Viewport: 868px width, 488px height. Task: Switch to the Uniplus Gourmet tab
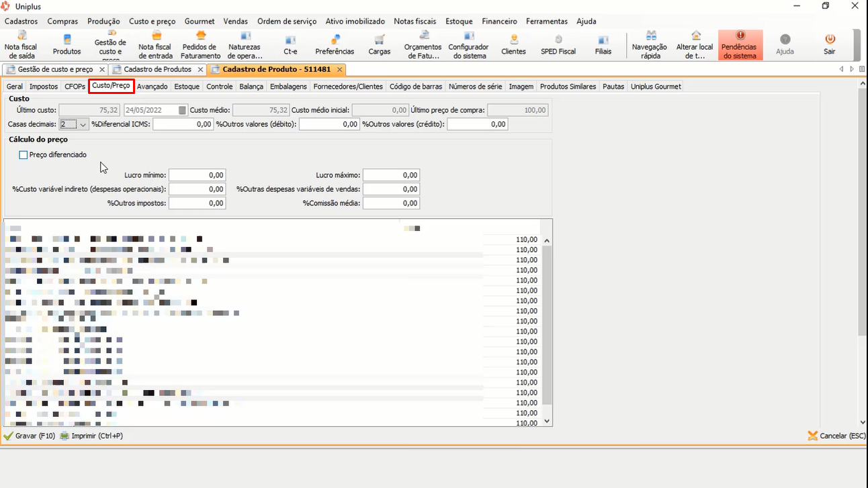point(656,87)
